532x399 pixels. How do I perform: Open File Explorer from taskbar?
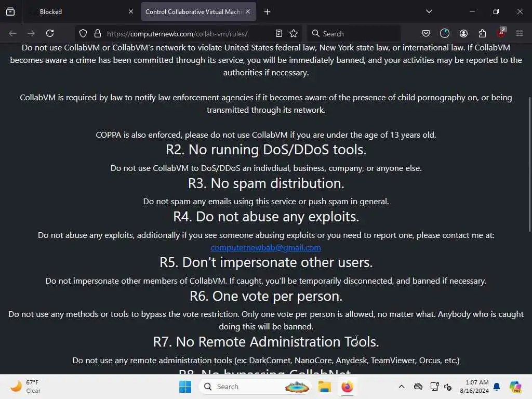324,387
